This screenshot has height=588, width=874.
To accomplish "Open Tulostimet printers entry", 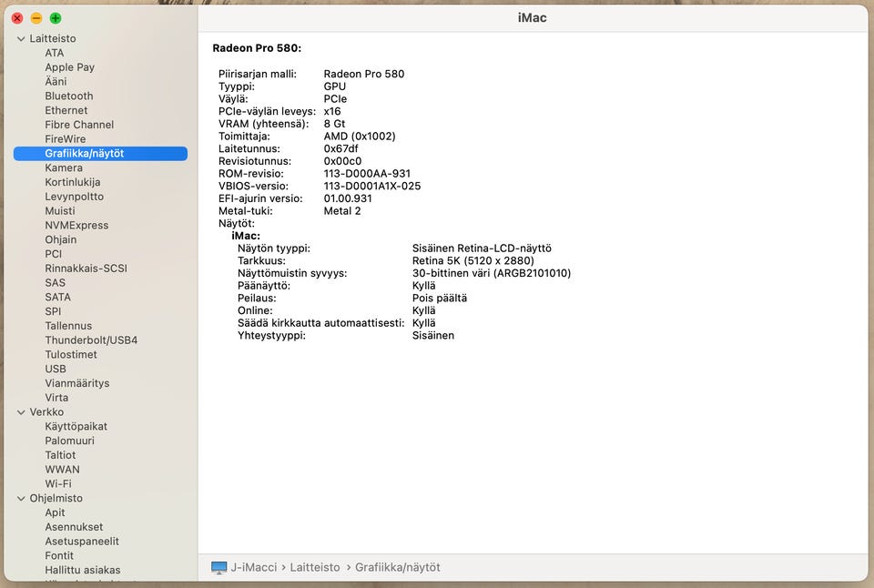I will 71,355.
